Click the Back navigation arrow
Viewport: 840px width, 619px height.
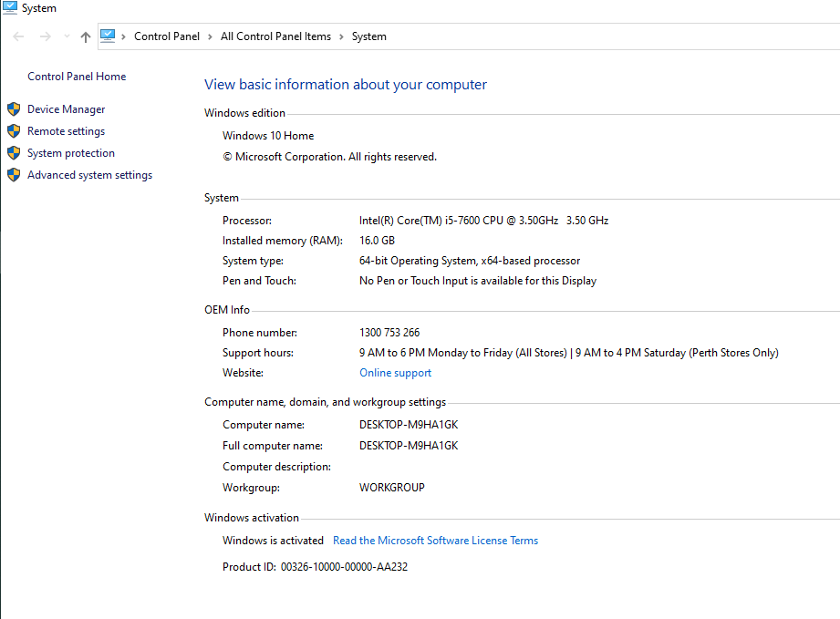tap(19, 36)
